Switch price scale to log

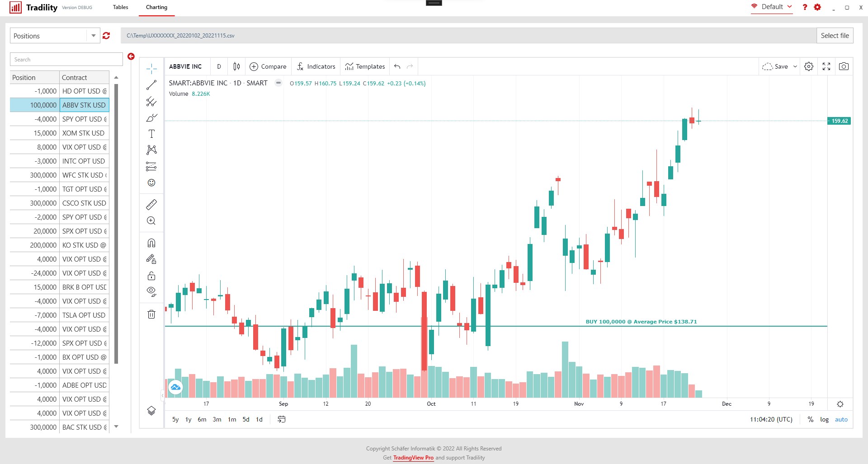[x=825, y=419]
